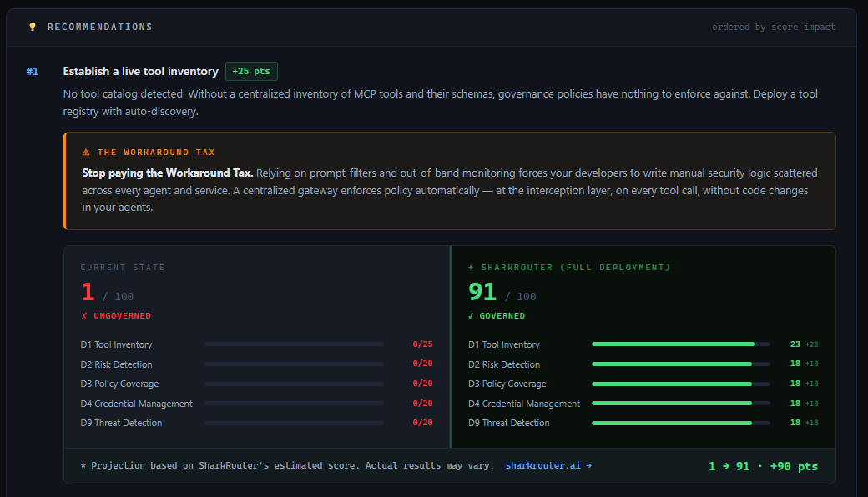Click 'THE WORKAROUND TAX' callout title
This screenshot has height=497, width=868.
[156, 152]
